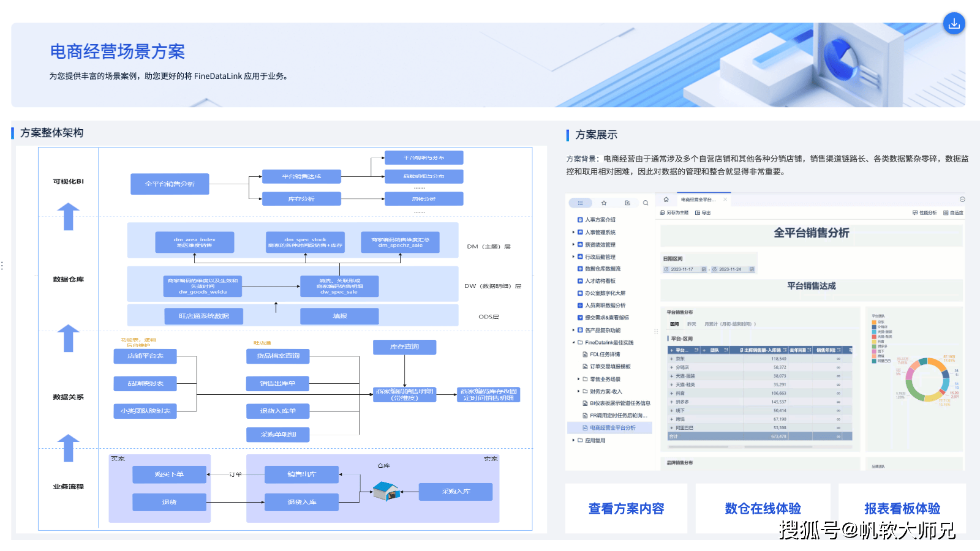Expand the 抖音 table row
This screenshot has height=551, width=980.
(672, 394)
